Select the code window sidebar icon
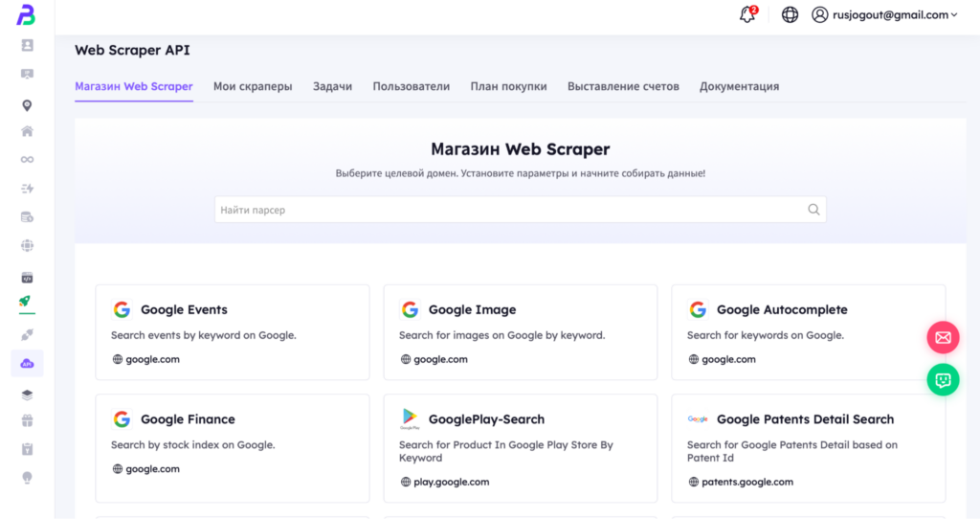980x519 pixels. pos(27,278)
